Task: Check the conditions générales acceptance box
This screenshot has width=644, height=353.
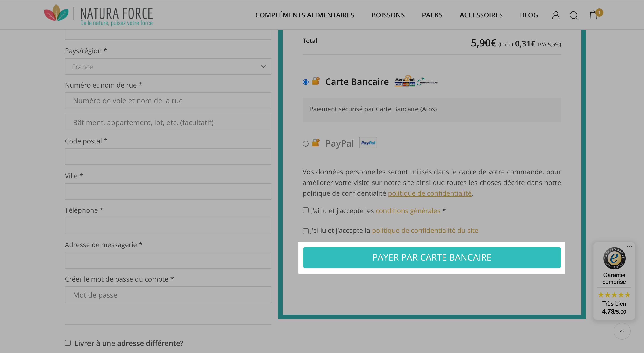Action: point(305,210)
